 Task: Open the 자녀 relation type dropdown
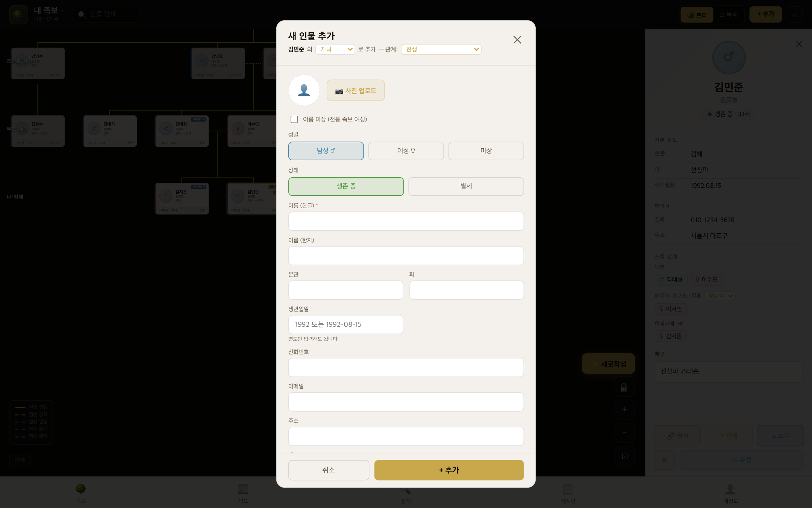point(335,49)
